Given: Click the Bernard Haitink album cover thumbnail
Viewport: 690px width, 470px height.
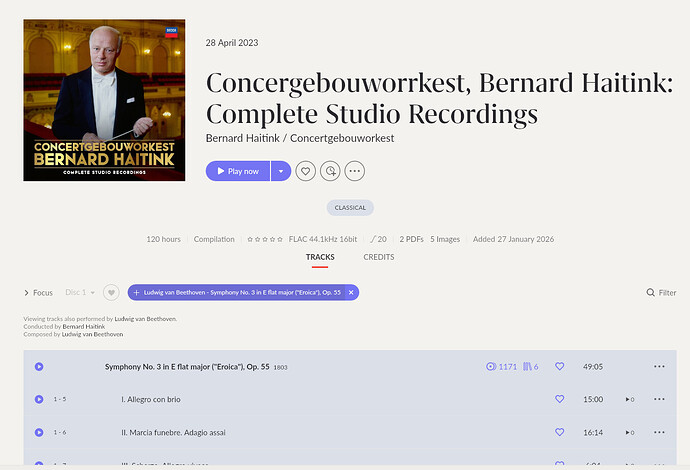Looking at the screenshot, I should coord(104,100).
